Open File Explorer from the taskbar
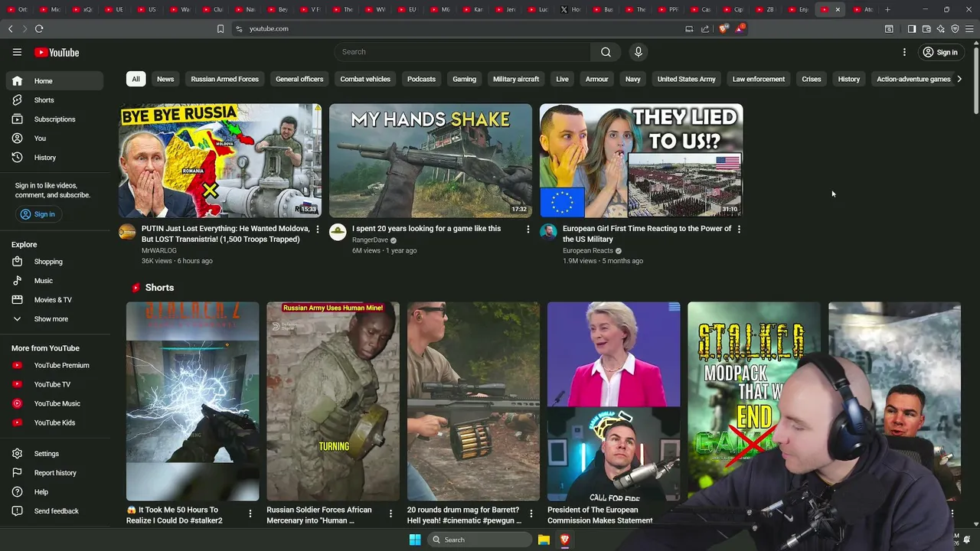The height and width of the screenshot is (551, 980). point(544,540)
